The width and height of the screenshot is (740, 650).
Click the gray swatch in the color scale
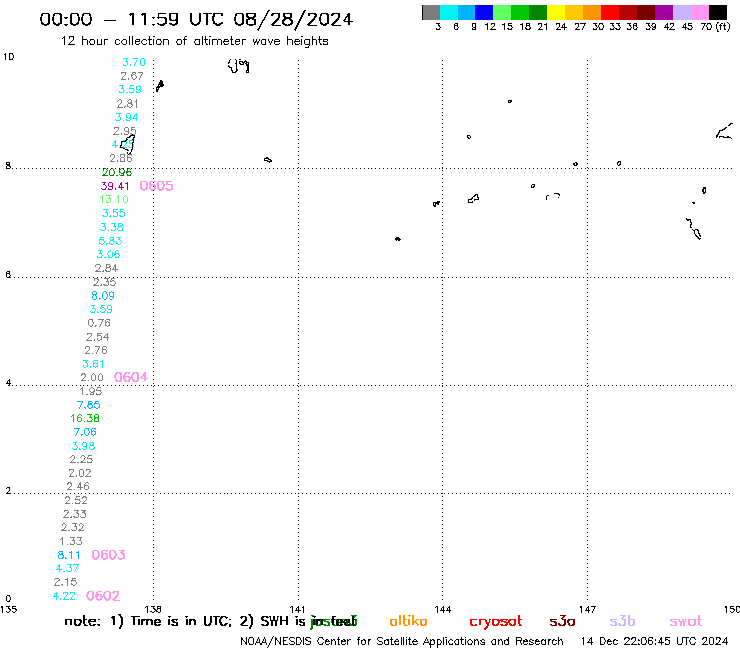(431, 12)
